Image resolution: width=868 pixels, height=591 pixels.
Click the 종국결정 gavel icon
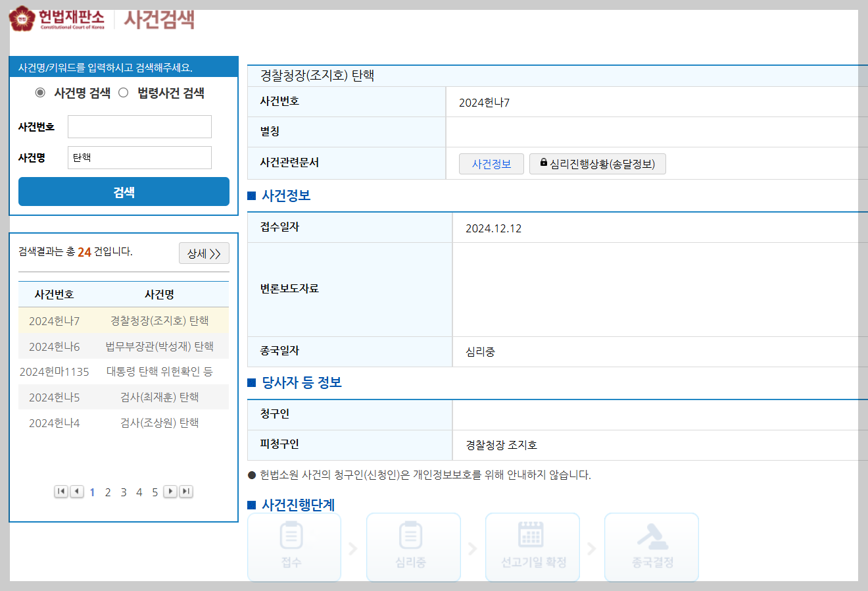tap(651, 540)
